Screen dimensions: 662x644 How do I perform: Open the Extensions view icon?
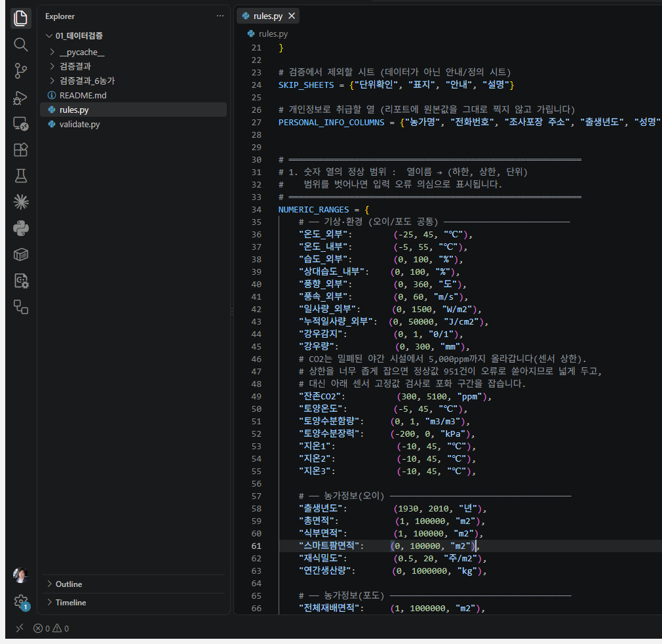click(x=21, y=150)
